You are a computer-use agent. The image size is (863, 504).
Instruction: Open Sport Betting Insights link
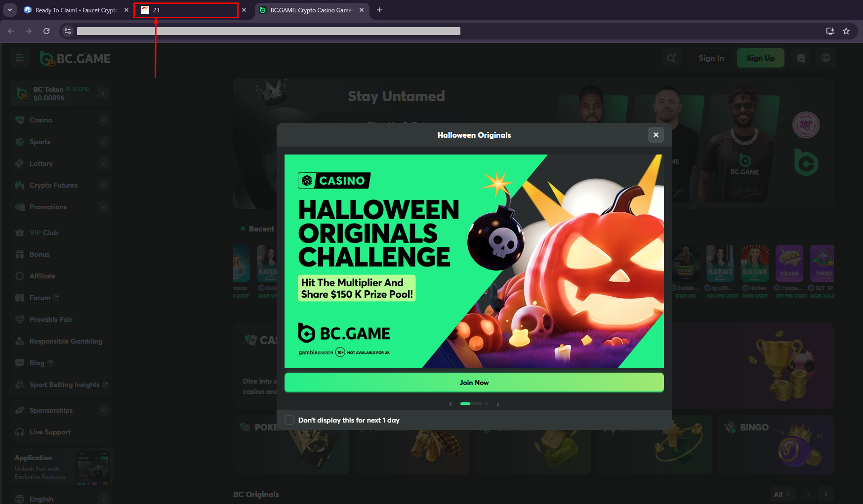pos(65,385)
